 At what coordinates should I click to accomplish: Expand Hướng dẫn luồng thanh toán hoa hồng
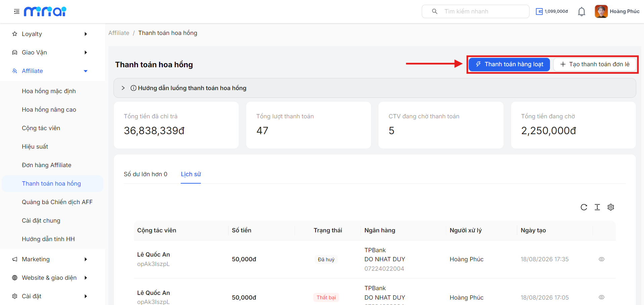pos(375,88)
